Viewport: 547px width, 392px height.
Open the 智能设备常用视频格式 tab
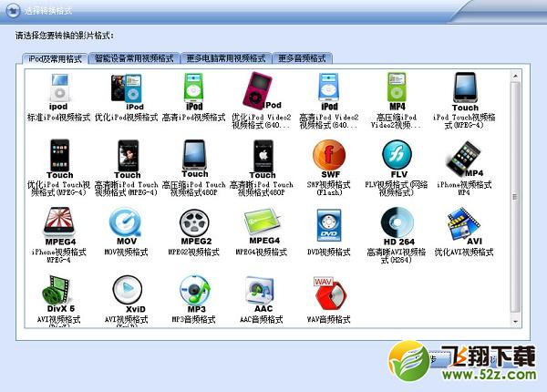click(134, 58)
